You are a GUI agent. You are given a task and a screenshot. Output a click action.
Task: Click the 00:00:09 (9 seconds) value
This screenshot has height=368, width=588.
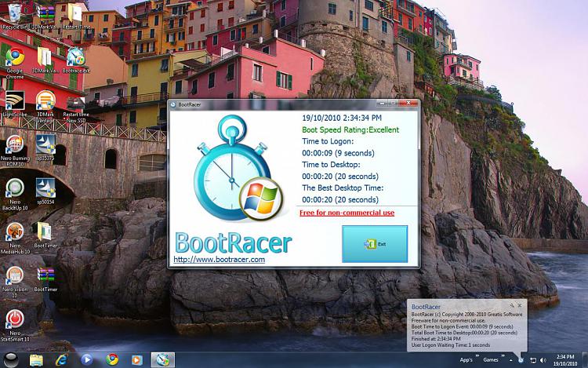click(x=338, y=153)
